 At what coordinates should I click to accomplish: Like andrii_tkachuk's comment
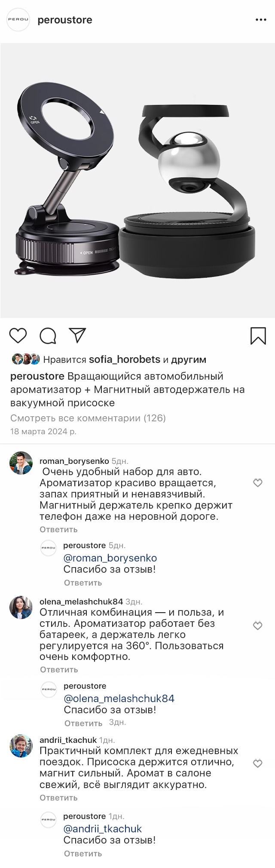click(x=257, y=764)
